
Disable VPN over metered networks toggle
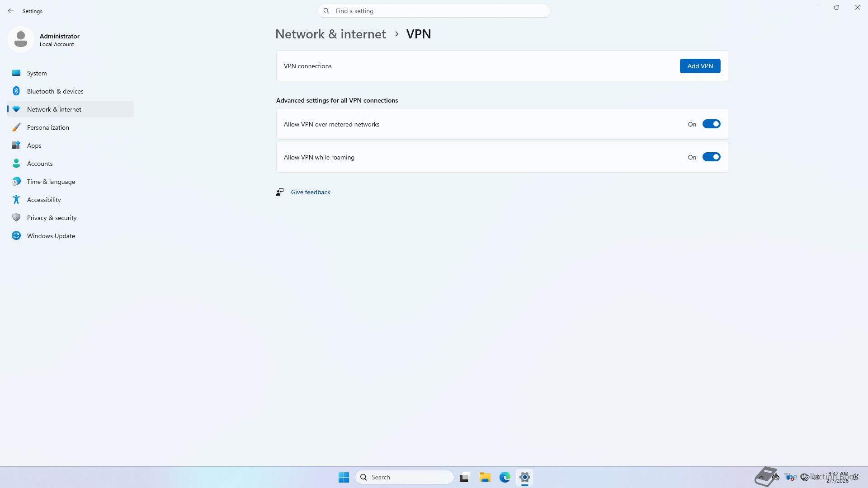click(x=711, y=124)
